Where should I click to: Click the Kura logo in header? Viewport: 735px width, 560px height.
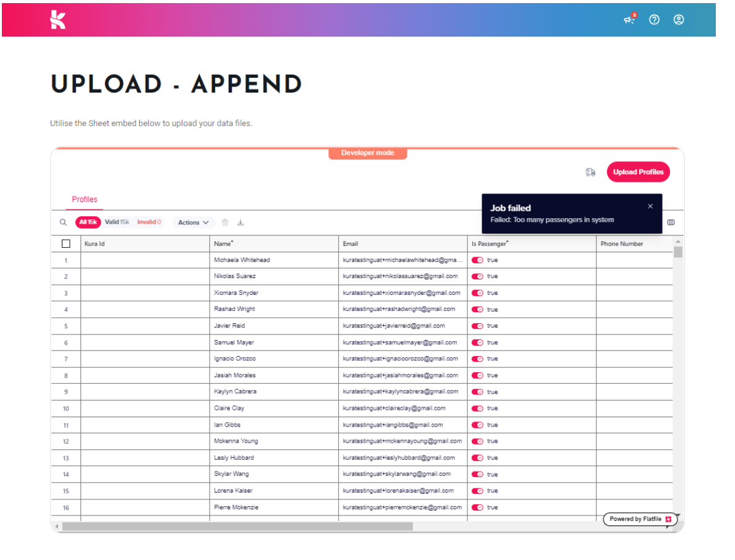pos(57,20)
